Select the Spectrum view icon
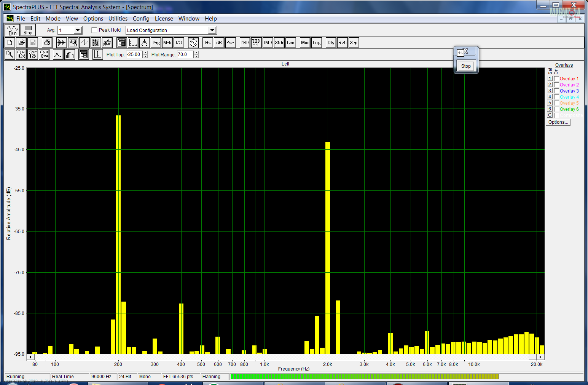 tap(73, 43)
